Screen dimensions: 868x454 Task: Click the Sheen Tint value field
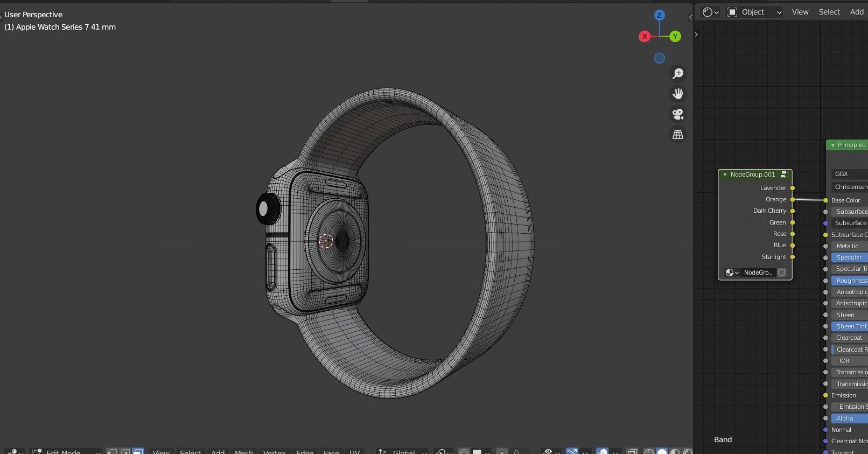point(850,326)
